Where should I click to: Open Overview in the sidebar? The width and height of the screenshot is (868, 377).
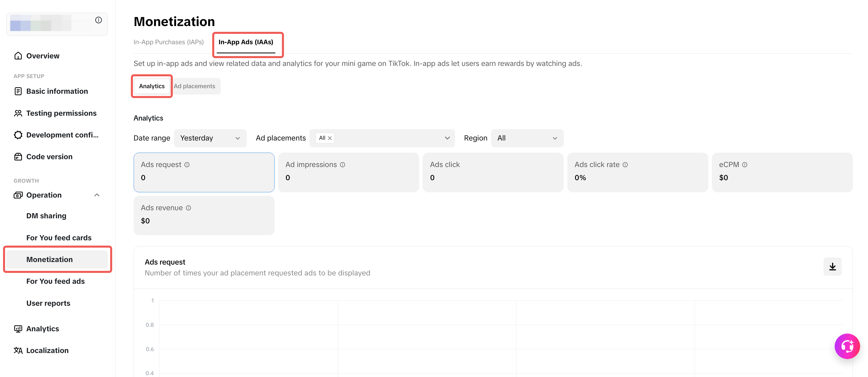43,56
